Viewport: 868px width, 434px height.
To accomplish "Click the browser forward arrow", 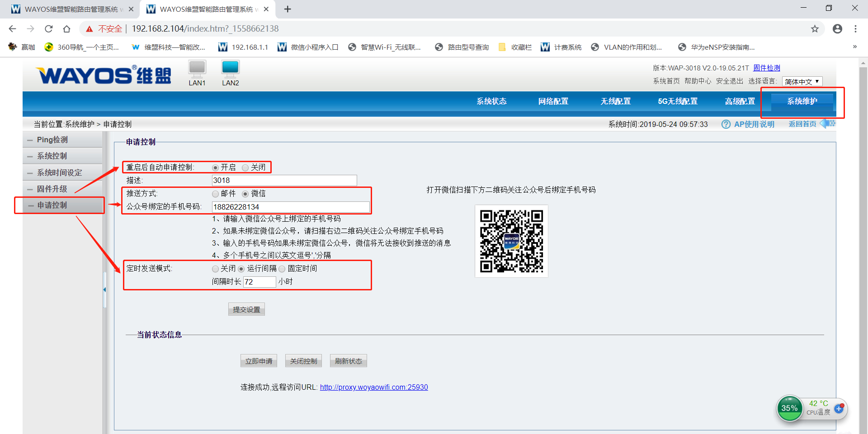I will click(30, 29).
